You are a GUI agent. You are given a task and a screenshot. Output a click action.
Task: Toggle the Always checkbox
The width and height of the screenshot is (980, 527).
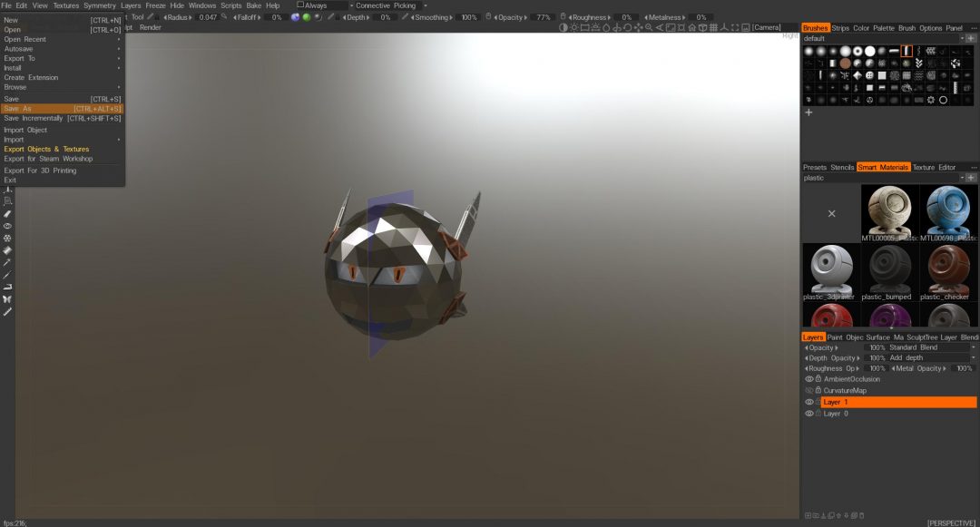click(300, 5)
